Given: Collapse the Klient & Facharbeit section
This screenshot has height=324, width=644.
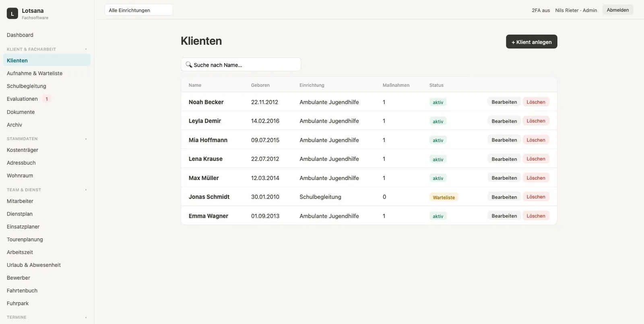Looking at the screenshot, I should pyautogui.click(x=86, y=49).
